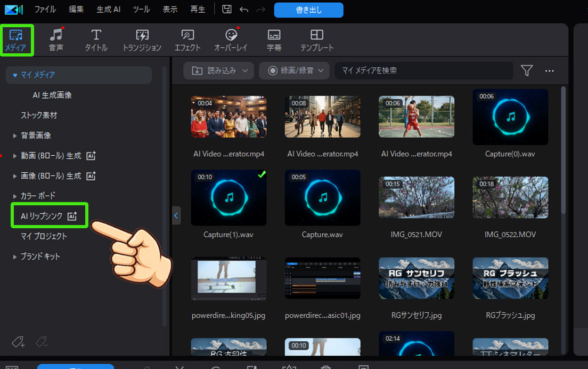Viewport: 588px width, 369px height.
Task: Click the redo arrow icon
Action: tap(261, 10)
